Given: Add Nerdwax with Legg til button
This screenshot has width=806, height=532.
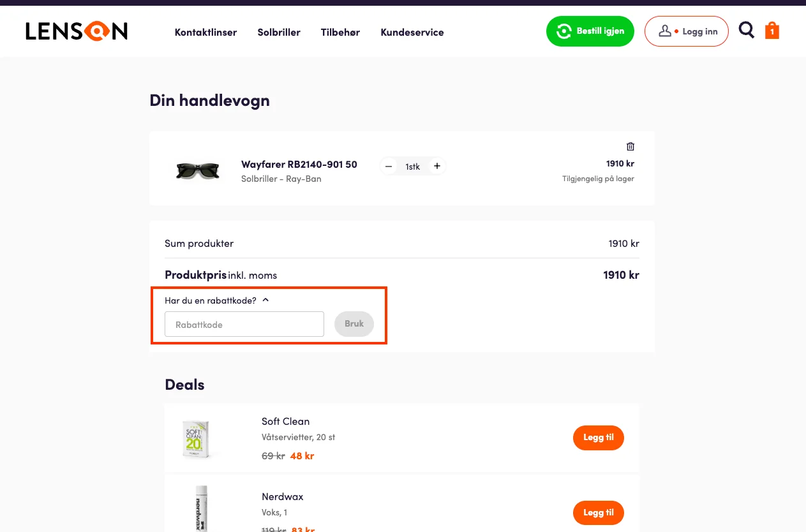Looking at the screenshot, I should click(x=598, y=513).
